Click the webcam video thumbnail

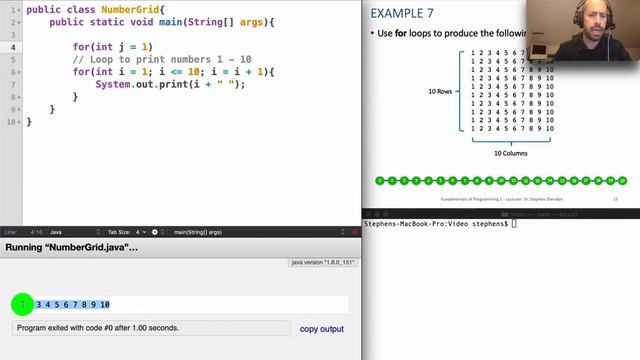[583, 31]
